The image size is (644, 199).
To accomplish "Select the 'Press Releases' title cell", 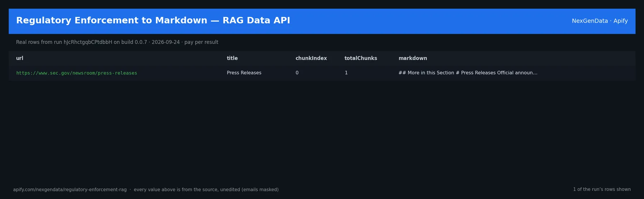I will (x=244, y=73).
